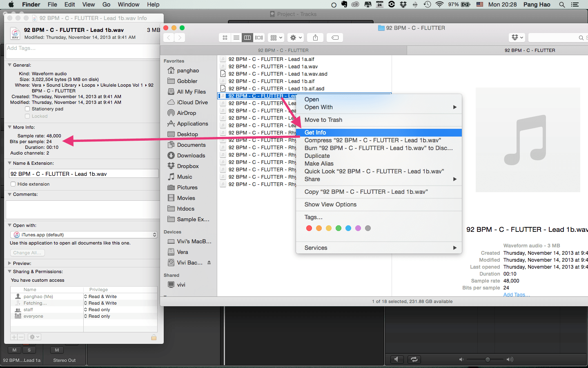Choose Show View Options
The image size is (588, 368).
[x=379, y=204]
